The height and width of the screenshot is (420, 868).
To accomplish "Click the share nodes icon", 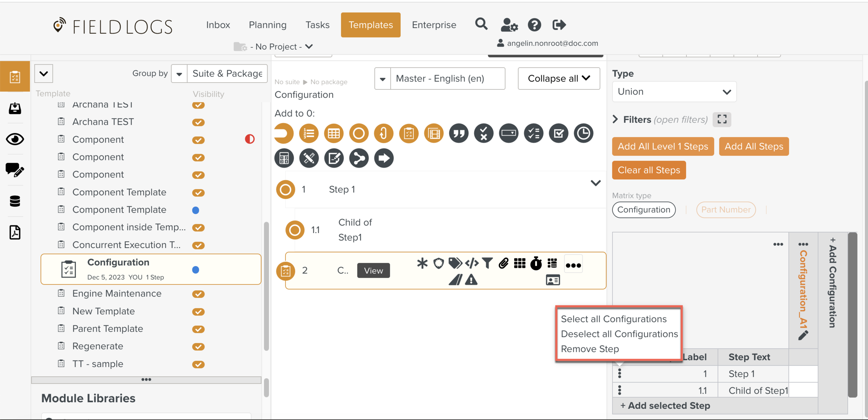I will (x=359, y=158).
